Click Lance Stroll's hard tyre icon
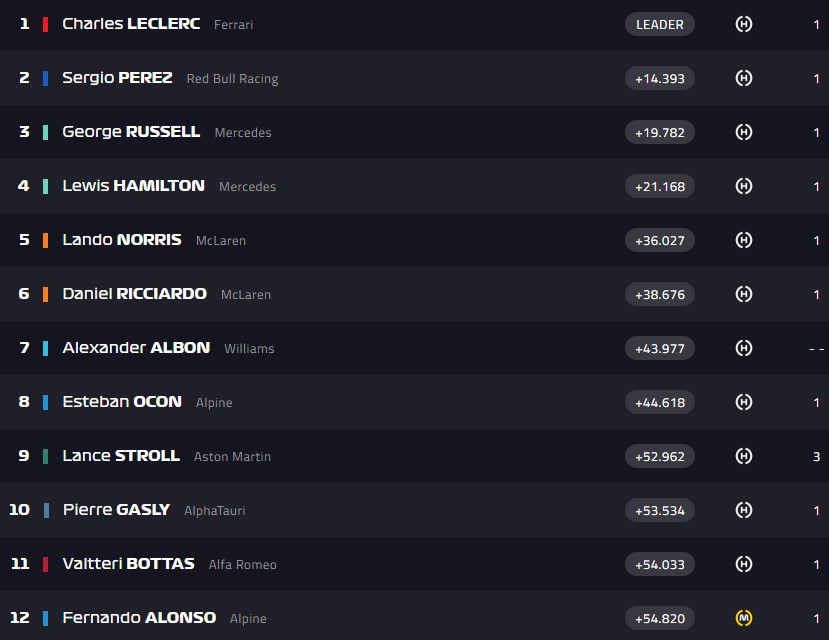The width and height of the screenshot is (829, 640). [x=743, y=456]
